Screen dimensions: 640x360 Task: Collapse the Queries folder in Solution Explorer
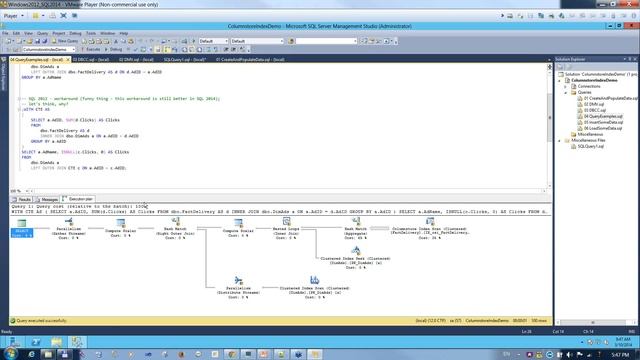pyautogui.click(x=566, y=93)
